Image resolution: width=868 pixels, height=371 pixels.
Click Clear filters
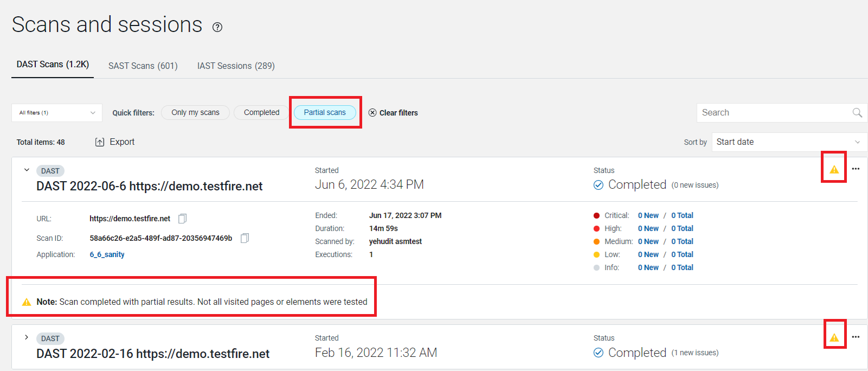394,113
